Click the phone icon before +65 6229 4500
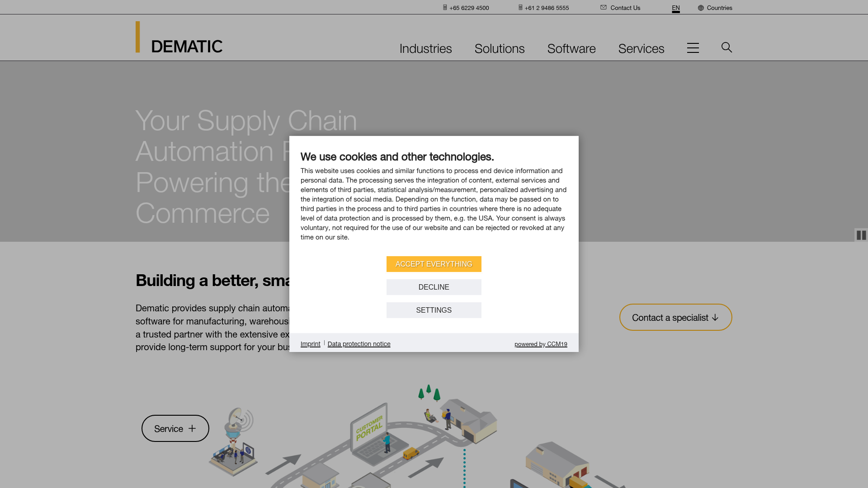This screenshot has height=488, width=868. pos(443,7)
